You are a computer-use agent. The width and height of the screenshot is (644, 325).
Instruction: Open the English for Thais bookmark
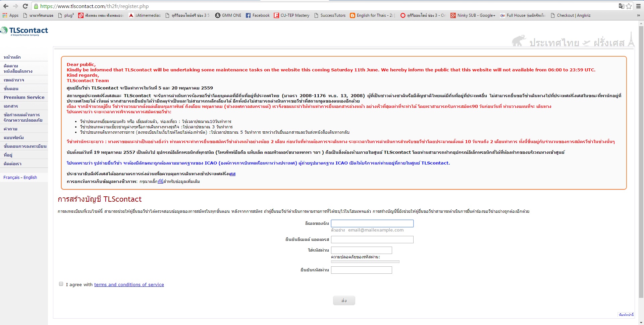pos(372,15)
